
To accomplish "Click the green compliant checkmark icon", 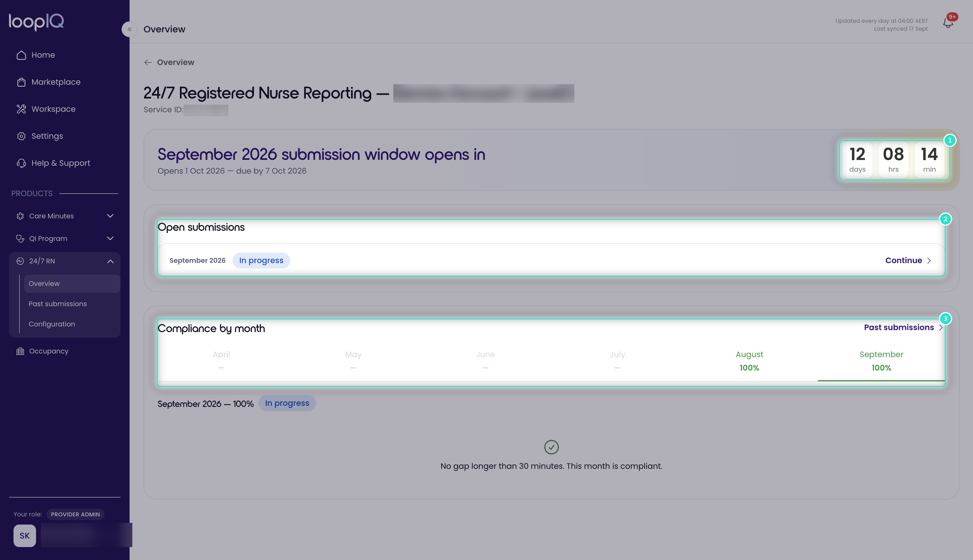I will pyautogui.click(x=551, y=447).
